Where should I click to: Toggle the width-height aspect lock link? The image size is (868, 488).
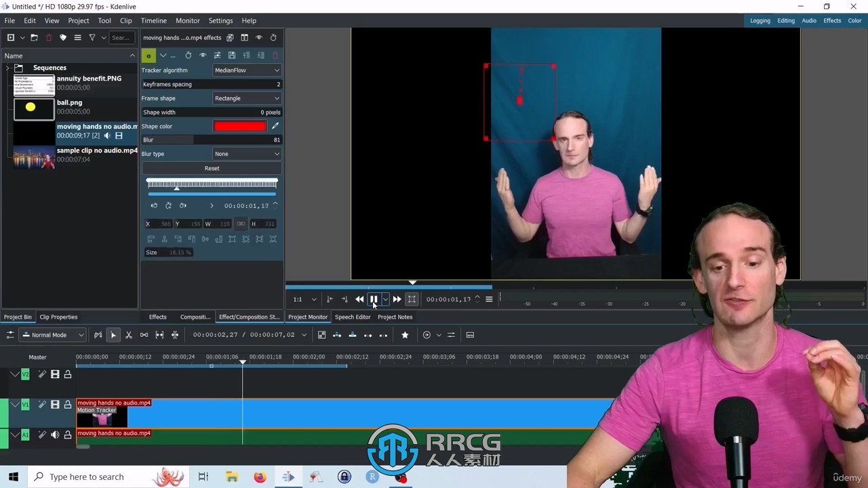point(241,224)
